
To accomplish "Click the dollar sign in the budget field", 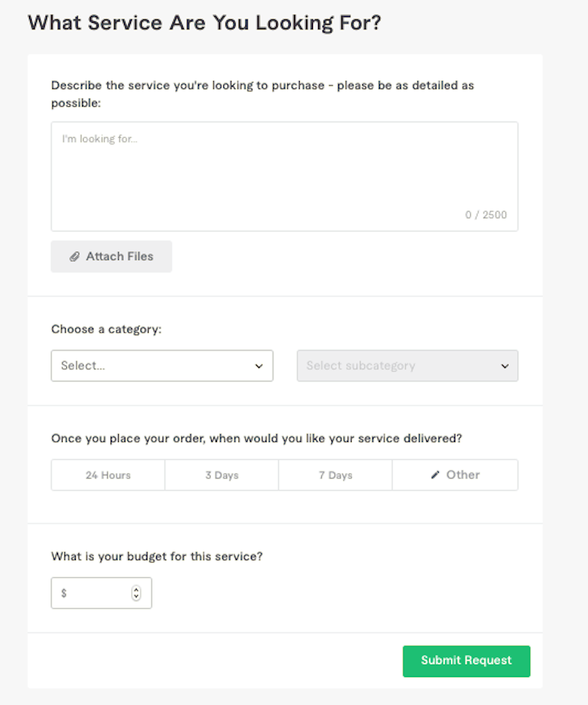I will 64,594.
